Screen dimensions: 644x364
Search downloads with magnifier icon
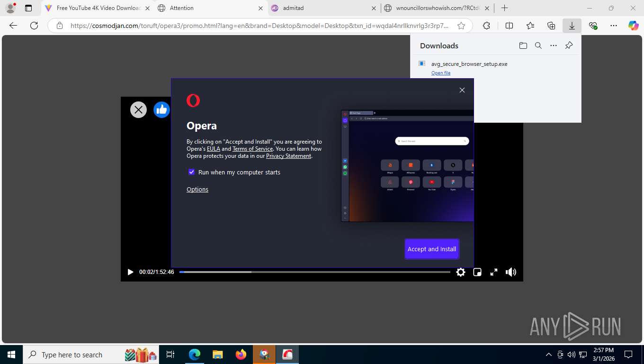tap(538, 45)
